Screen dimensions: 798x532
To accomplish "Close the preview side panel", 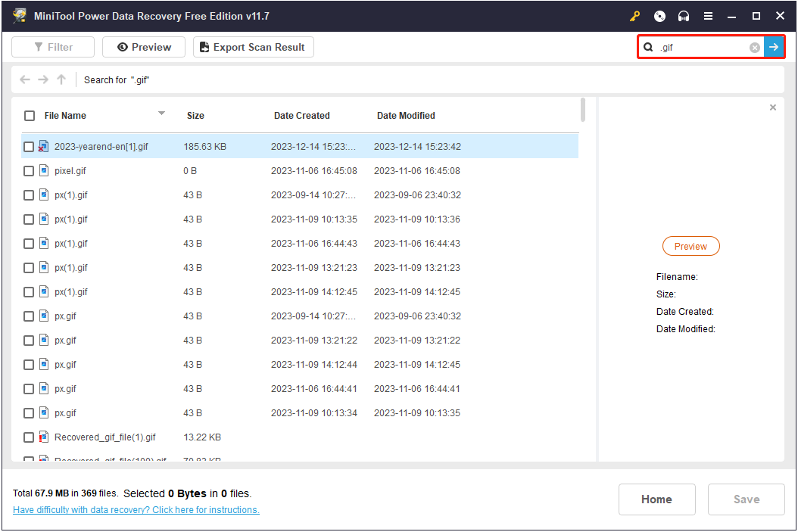I will click(772, 107).
